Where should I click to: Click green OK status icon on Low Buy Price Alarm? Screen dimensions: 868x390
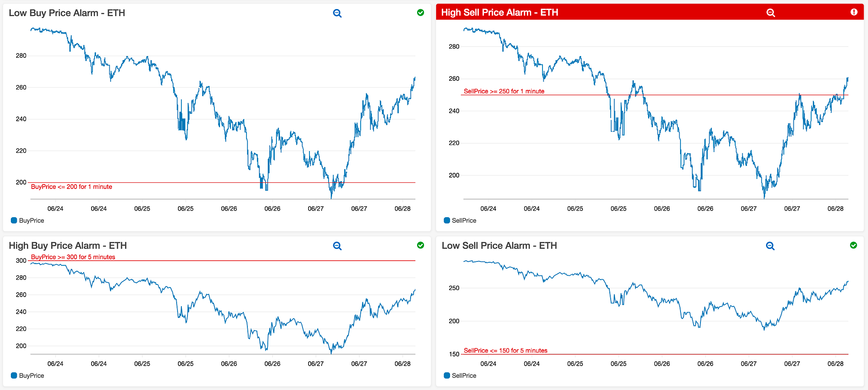(420, 13)
